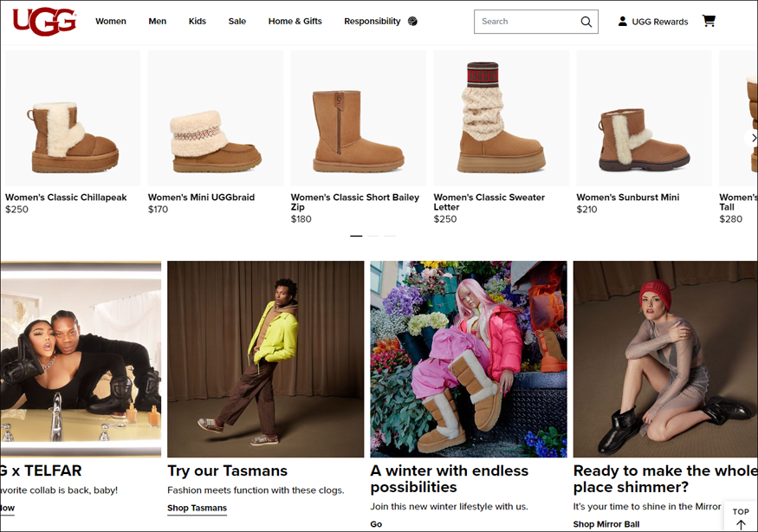Click the winter with endless possibilities image
Viewport: 758px width, 532px height.
point(469,360)
